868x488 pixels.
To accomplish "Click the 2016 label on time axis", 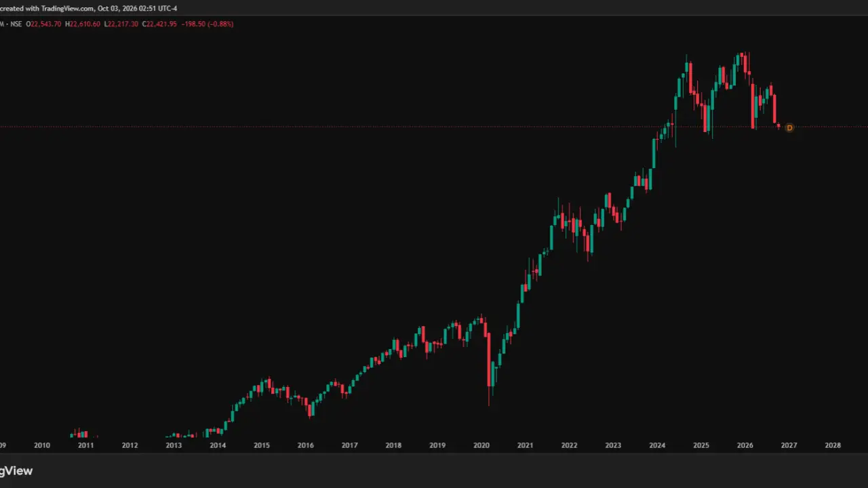I will click(x=306, y=445).
